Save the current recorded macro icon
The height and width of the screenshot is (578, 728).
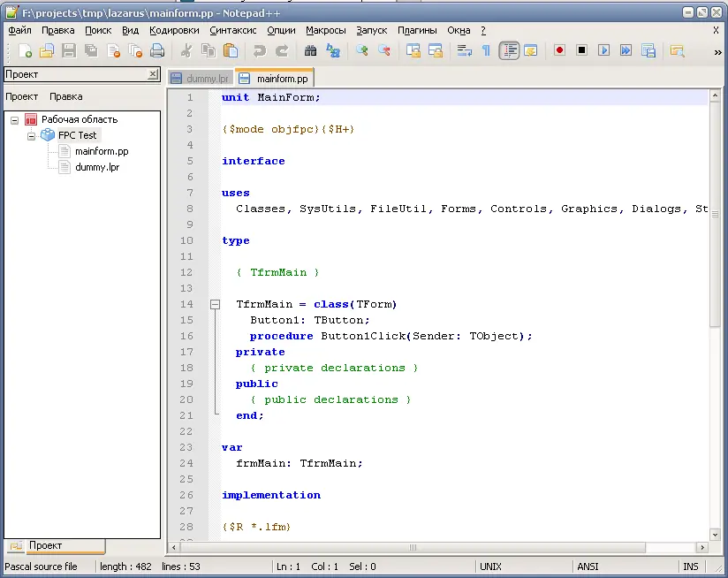pos(648,50)
